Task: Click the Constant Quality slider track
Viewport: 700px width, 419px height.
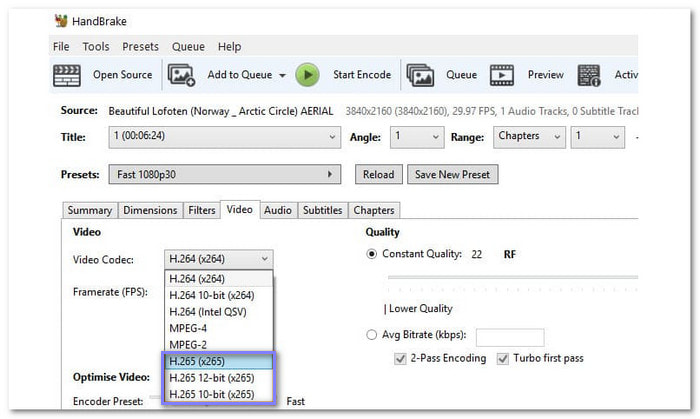Action: click(x=512, y=277)
